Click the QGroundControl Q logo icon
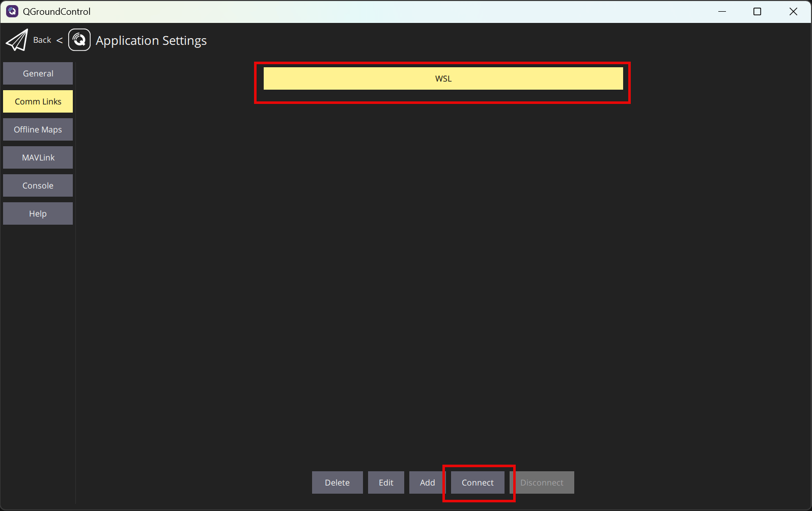 tap(79, 40)
